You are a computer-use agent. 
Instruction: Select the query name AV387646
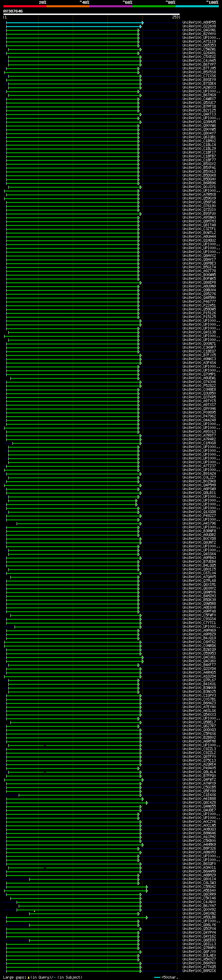pos(13,11)
